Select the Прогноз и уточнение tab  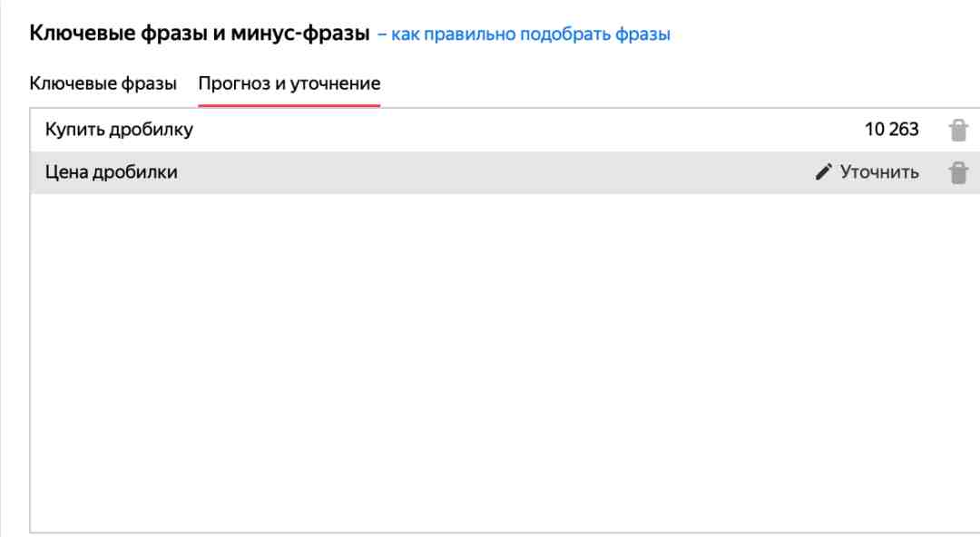(289, 83)
